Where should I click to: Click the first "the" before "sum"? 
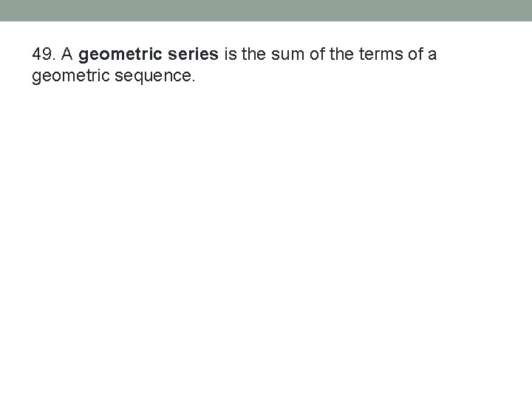(x=250, y=54)
